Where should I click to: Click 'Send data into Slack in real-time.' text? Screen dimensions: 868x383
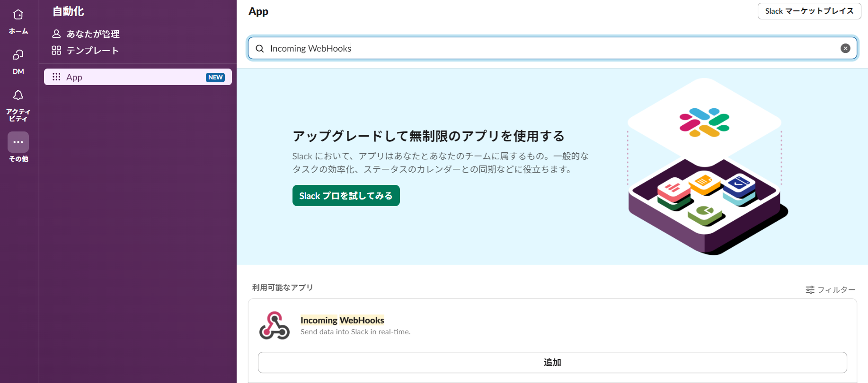click(x=355, y=332)
